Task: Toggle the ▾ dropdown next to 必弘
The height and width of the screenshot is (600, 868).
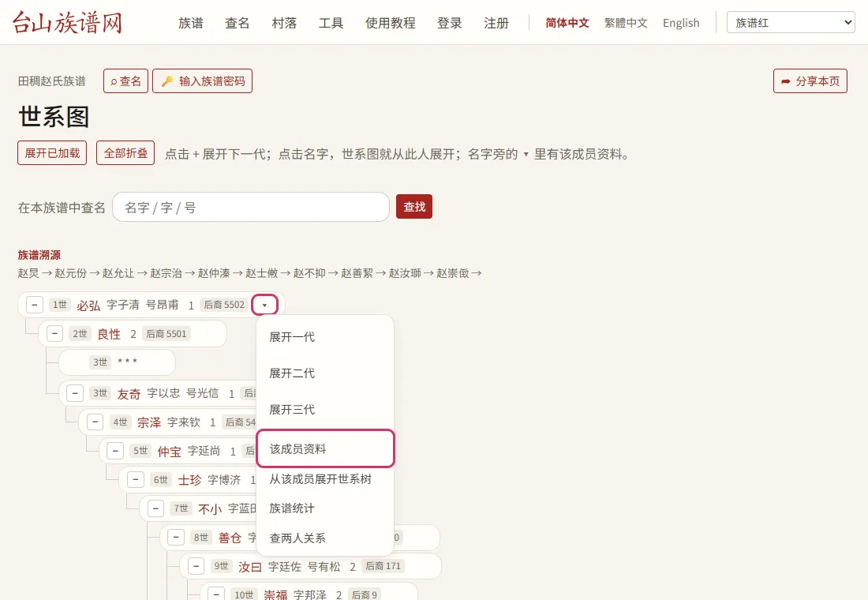Action: click(264, 305)
